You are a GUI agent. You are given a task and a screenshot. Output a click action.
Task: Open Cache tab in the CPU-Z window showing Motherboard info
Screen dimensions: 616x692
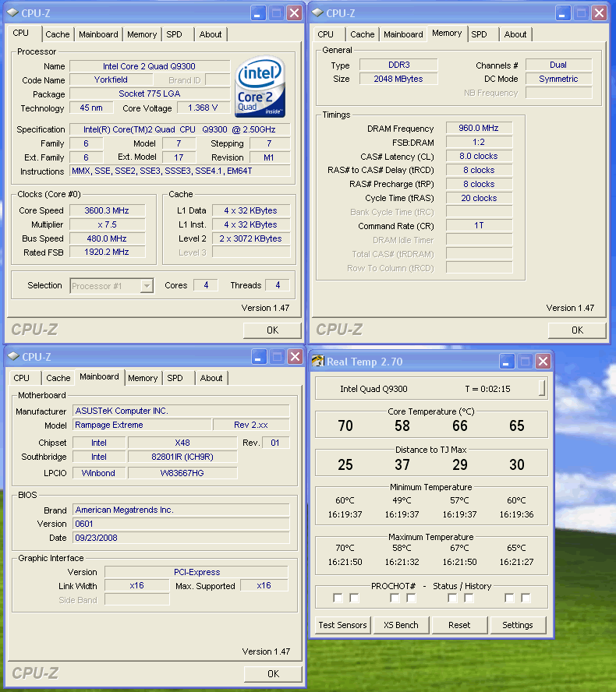point(58,378)
